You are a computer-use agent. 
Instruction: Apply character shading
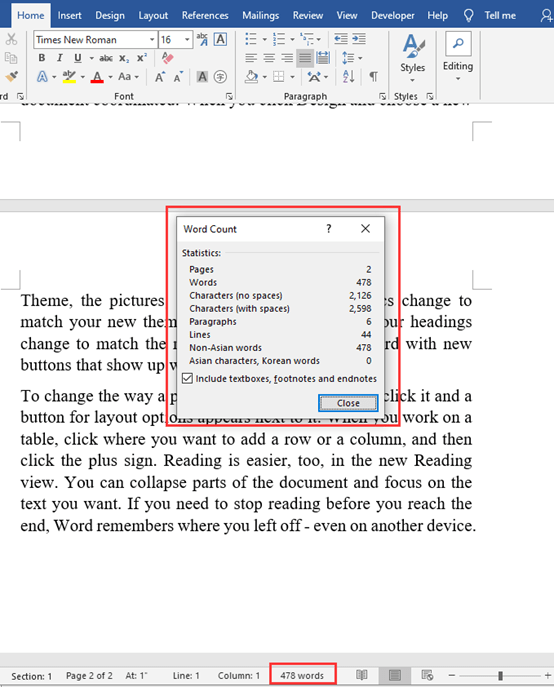coord(202,77)
